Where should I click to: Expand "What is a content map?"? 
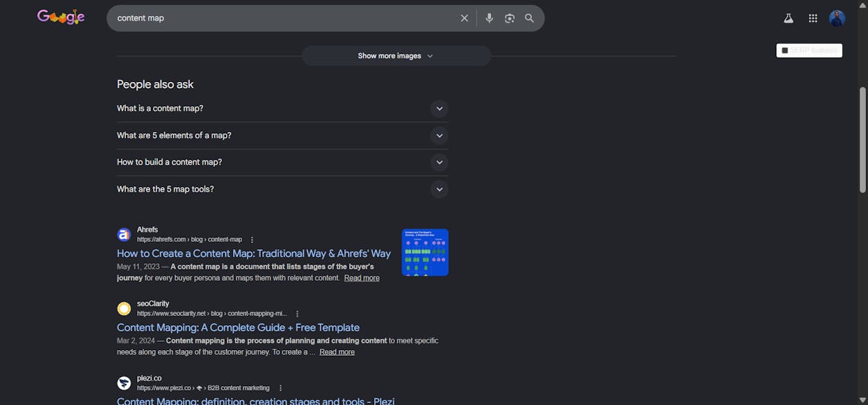click(x=282, y=108)
